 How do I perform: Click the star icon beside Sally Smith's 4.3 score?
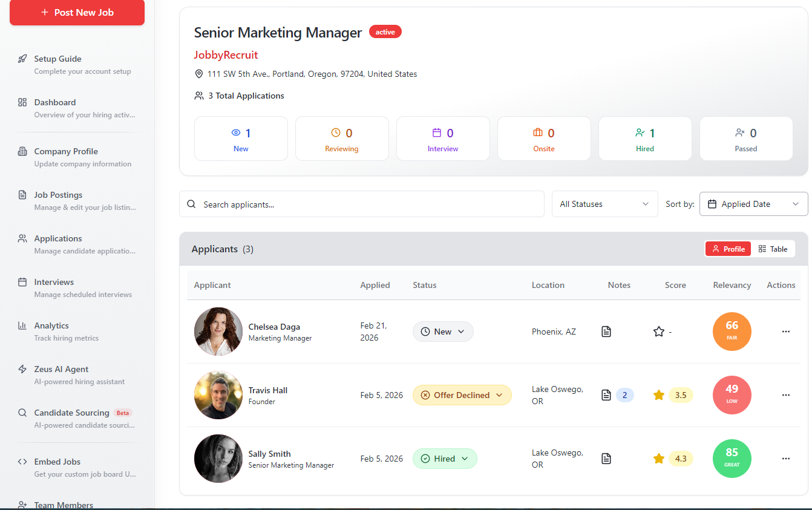click(x=659, y=459)
